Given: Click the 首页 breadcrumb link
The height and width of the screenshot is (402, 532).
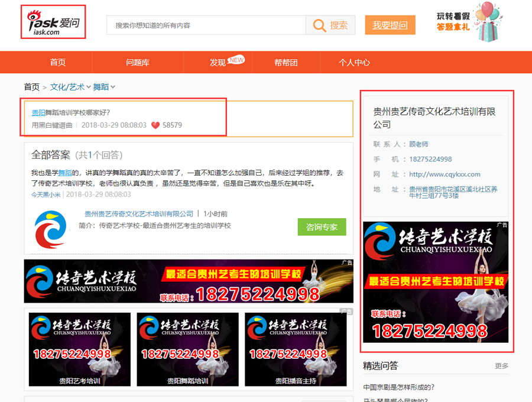Looking at the screenshot, I should (32, 87).
